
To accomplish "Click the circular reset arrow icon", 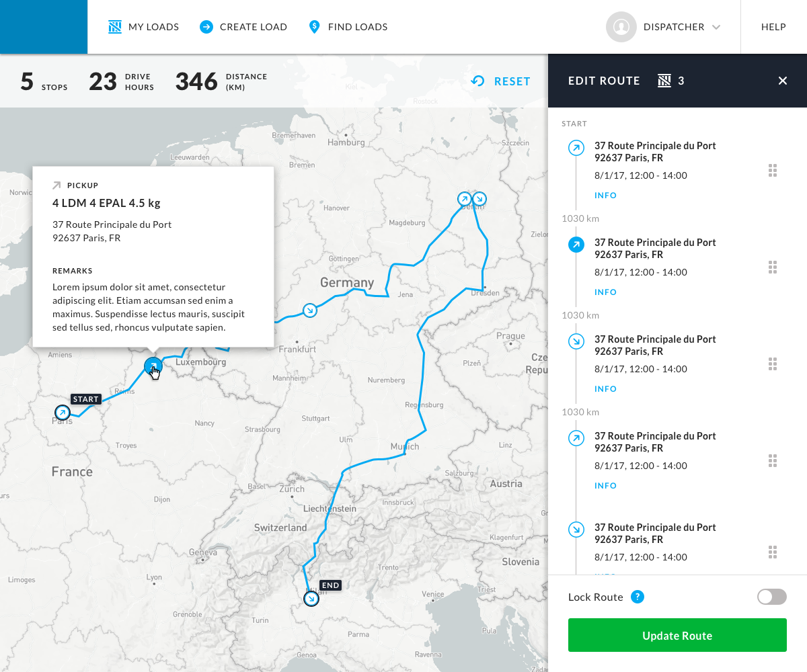I will point(477,81).
